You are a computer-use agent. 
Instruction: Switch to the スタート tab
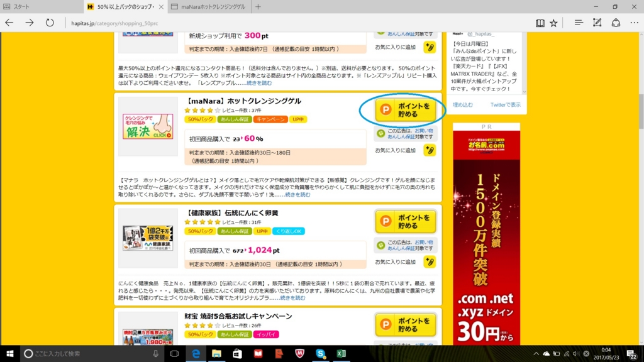click(41, 6)
